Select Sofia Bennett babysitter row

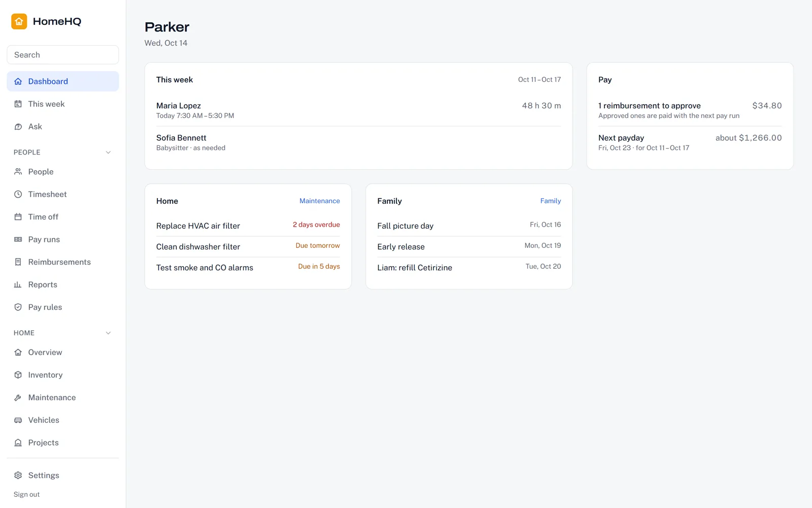[359, 142]
